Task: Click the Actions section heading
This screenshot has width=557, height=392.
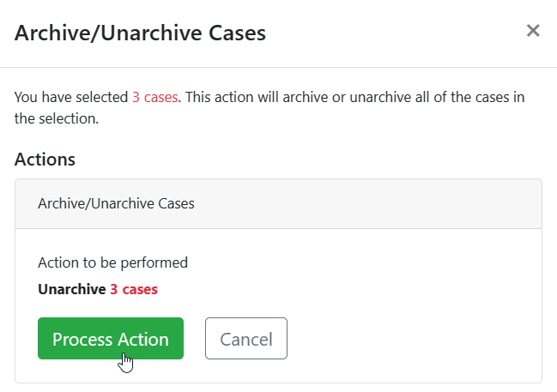Action: click(x=45, y=159)
